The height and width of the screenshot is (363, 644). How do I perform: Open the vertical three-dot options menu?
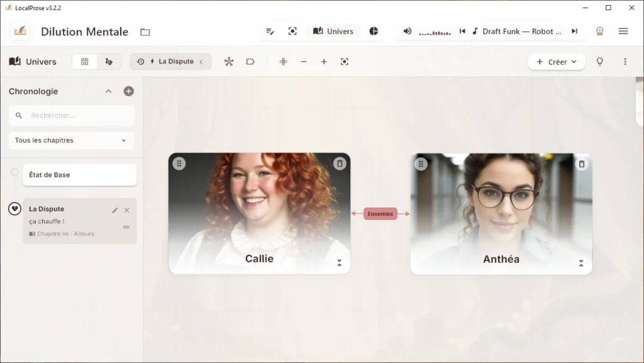point(625,62)
